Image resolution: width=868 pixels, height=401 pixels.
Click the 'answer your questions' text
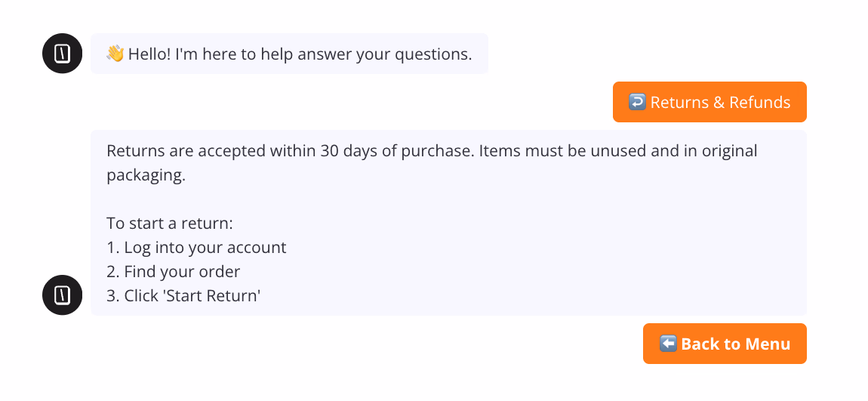(x=395, y=54)
